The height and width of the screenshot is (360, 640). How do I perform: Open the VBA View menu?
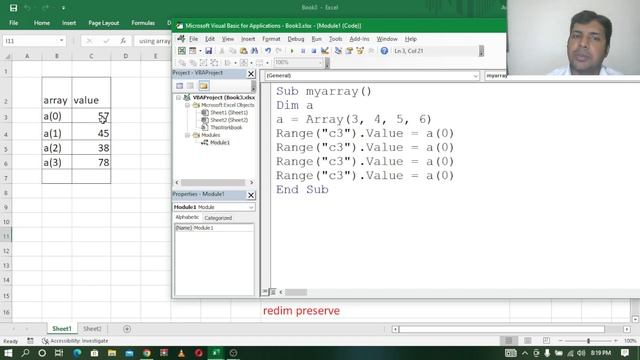[228, 39]
